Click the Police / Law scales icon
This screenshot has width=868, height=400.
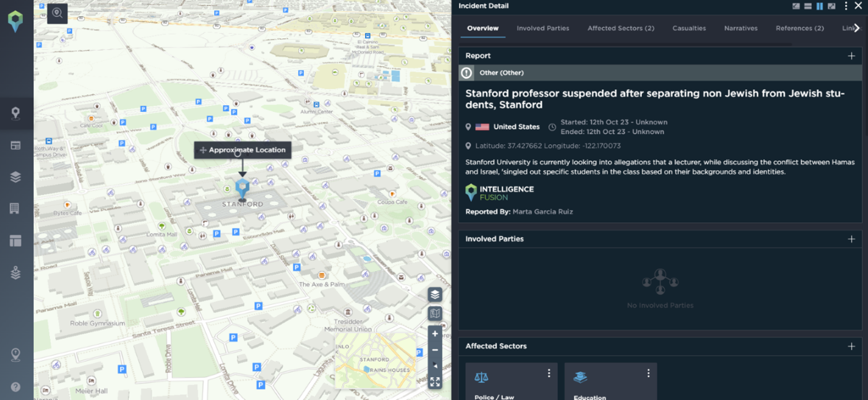(481, 377)
